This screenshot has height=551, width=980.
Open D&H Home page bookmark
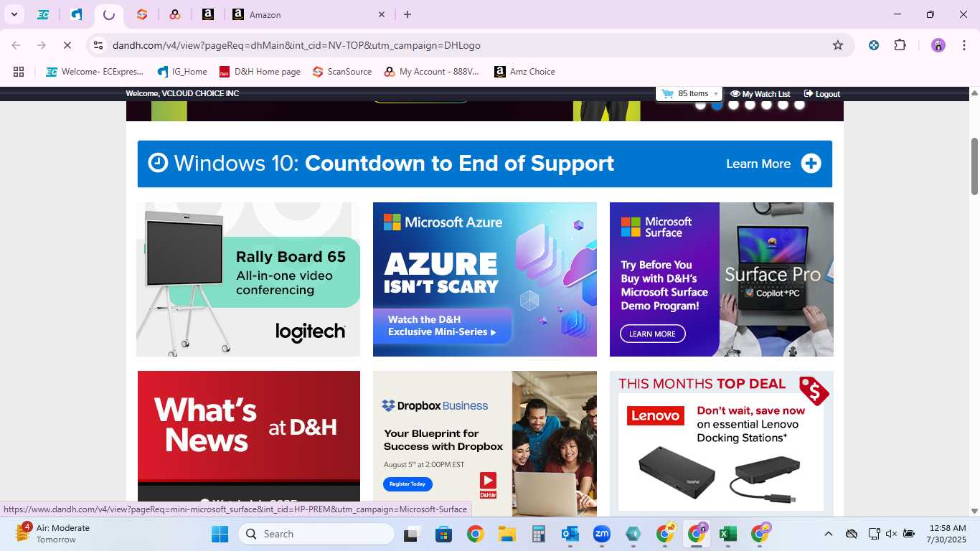point(260,72)
